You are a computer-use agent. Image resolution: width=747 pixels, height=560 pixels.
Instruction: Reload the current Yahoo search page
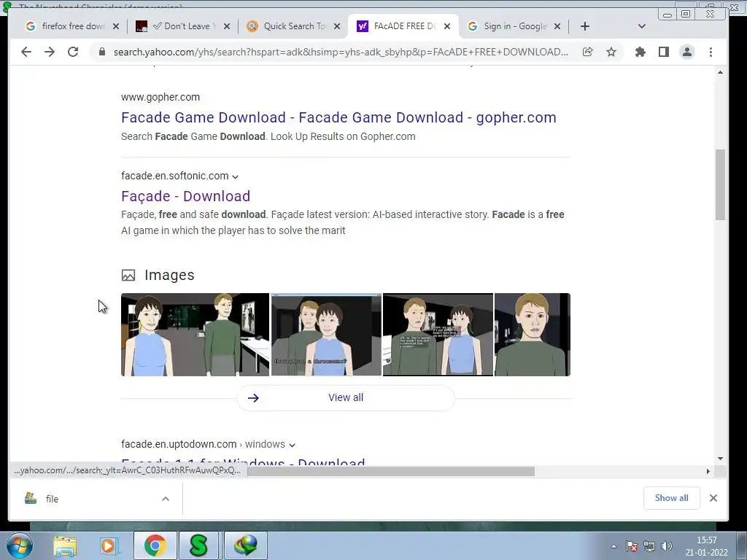[73, 52]
